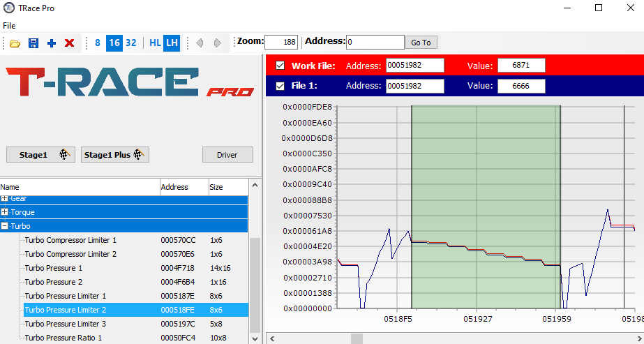Click the blue plus add file icon
The height and width of the screenshot is (344, 644).
(51, 43)
